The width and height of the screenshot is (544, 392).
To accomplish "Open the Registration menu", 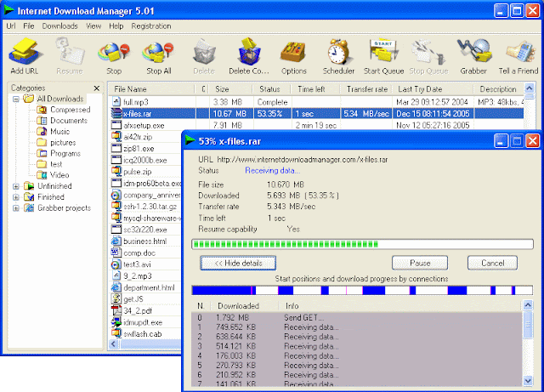I will [x=151, y=26].
